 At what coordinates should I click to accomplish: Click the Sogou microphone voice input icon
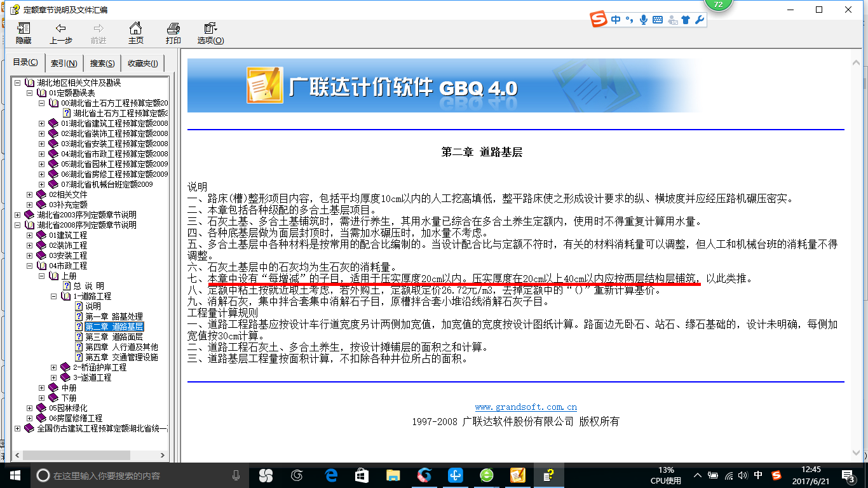[x=644, y=20]
